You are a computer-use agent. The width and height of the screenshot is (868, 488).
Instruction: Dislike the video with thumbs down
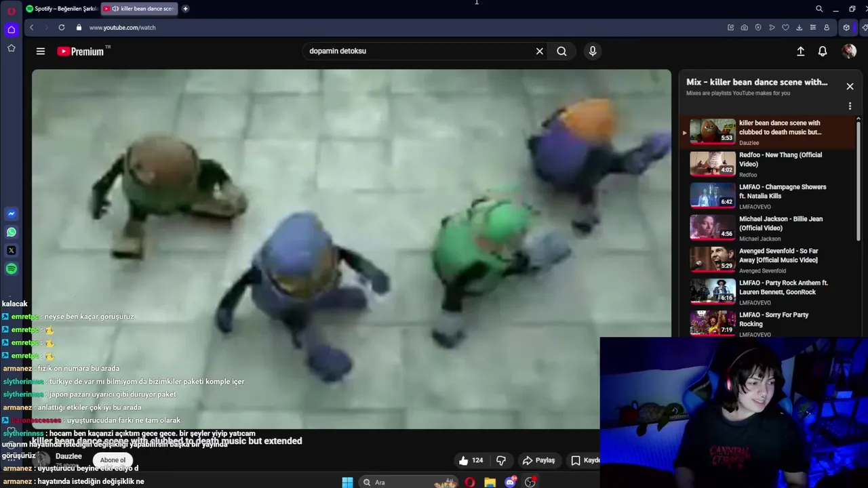point(501,460)
